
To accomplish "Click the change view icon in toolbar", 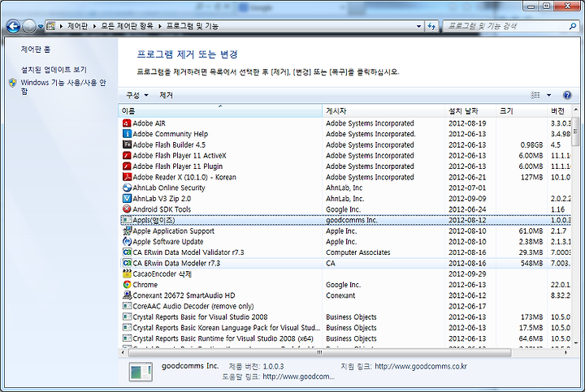I will click(x=535, y=96).
